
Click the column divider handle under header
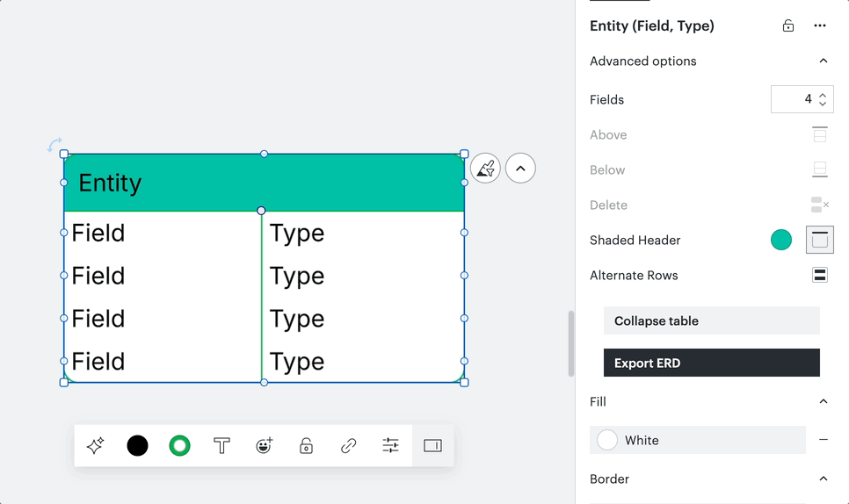[x=261, y=211]
